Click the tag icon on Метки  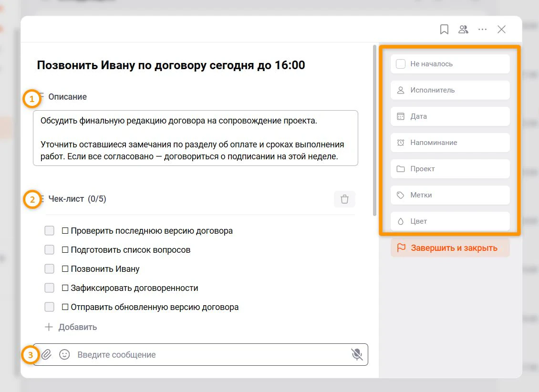(x=401, y=195)
